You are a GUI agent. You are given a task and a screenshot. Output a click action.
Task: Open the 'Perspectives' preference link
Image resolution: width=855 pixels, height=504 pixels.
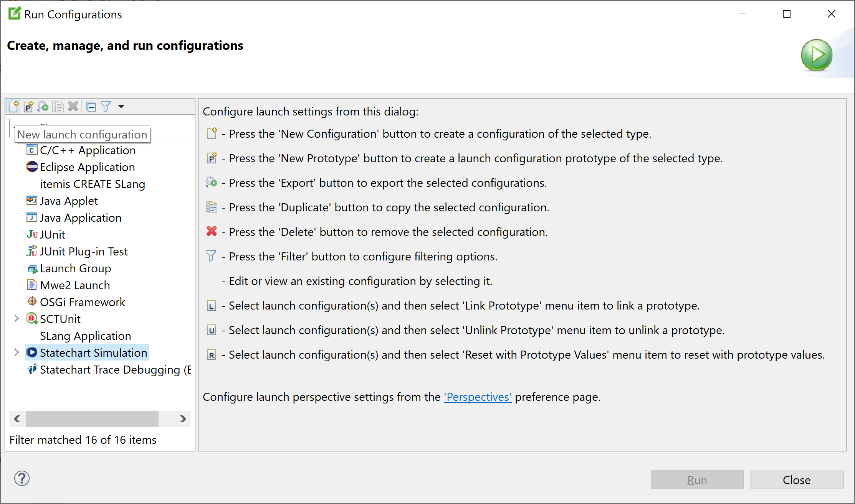[x=478, y=397]
